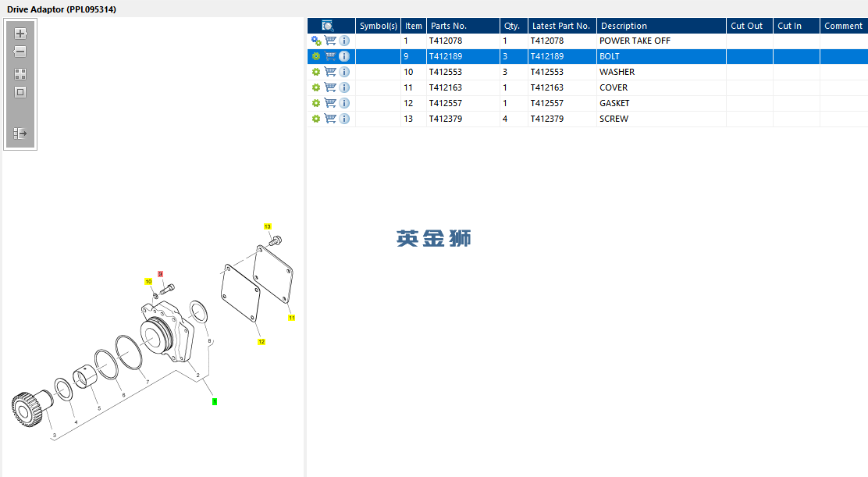
Task: Click callout 12 label on the diagram
Action: point(261,341)
